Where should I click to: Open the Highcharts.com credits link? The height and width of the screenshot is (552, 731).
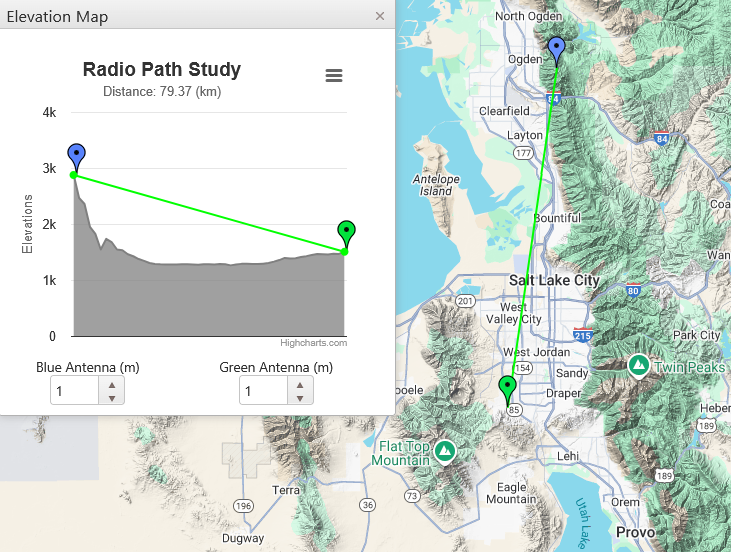tap(313, 343)
